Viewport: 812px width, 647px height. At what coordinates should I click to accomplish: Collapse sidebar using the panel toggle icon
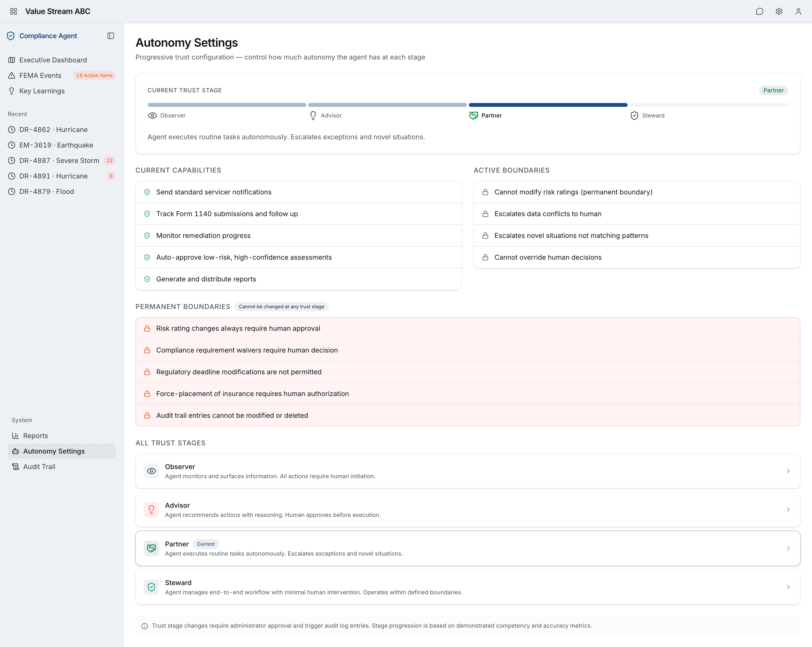coord(111,36)
